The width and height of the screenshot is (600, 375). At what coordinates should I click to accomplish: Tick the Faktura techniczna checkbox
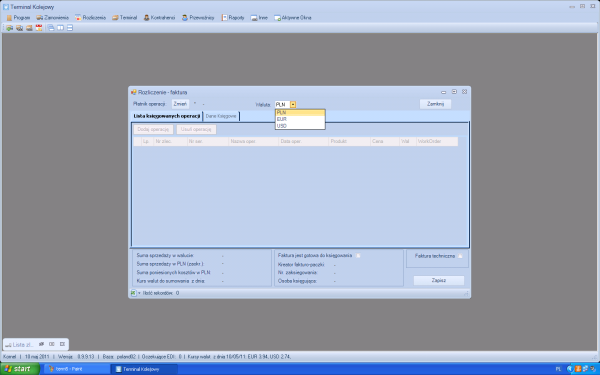(460, 256)
